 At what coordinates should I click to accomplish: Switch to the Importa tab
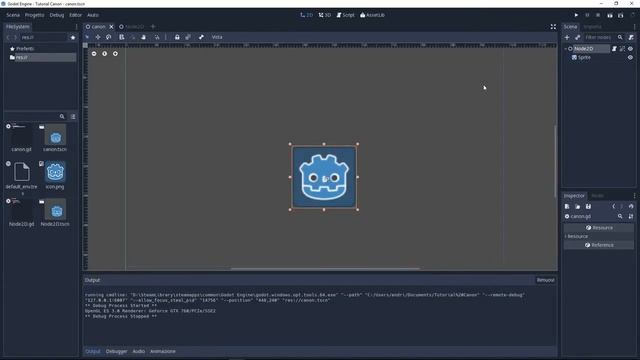(592, 27)
